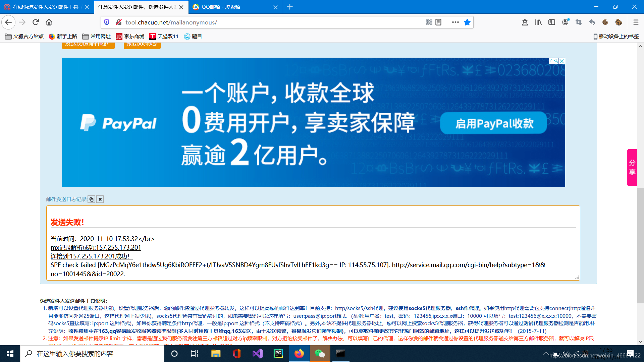Open the 新手上路 bookmark
The image size is (644, 362).
click(x=63, y=37)
